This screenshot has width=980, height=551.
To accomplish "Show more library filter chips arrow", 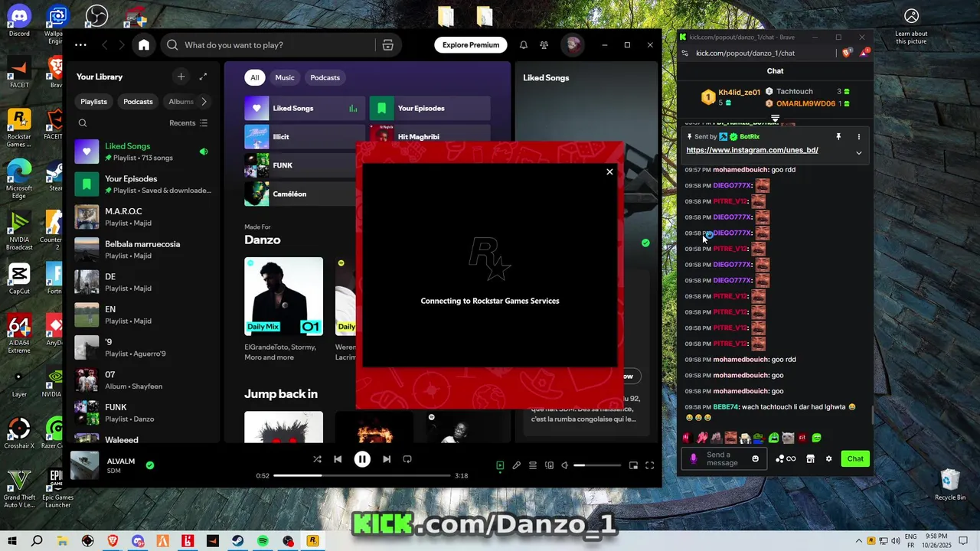I will click(204, 101).
